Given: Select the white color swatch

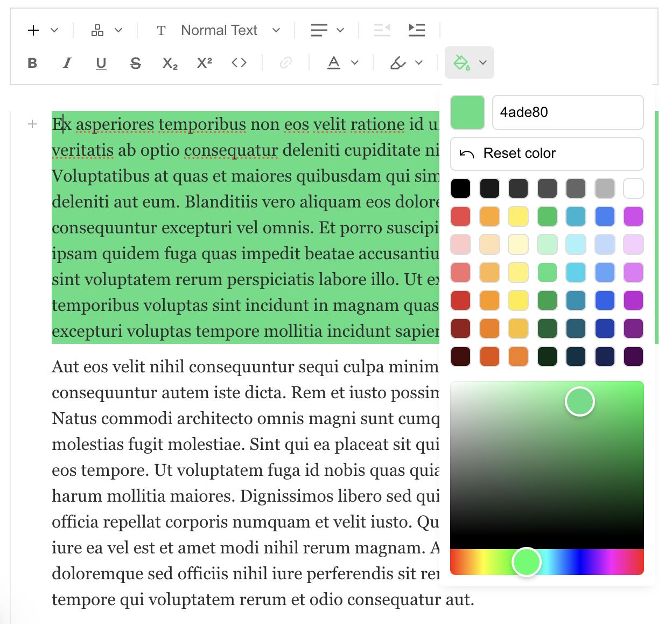Looking at the screenshot, I should pos(633,188).
